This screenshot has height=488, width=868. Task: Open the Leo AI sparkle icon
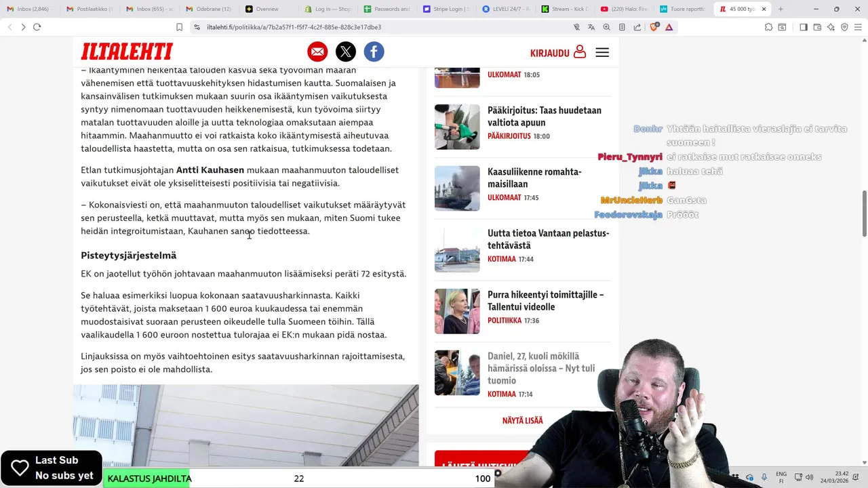(x=831, y=27)
